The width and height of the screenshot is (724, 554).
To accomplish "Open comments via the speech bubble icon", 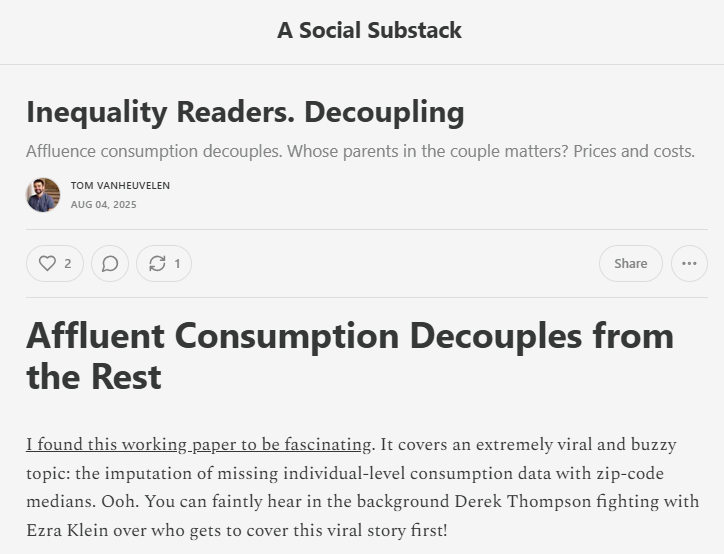I will 110,263.
